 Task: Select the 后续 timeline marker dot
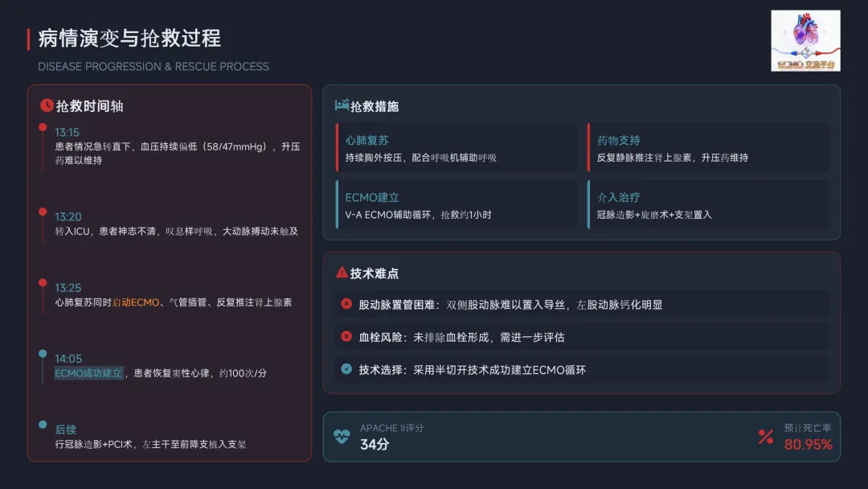pos(43,424)
